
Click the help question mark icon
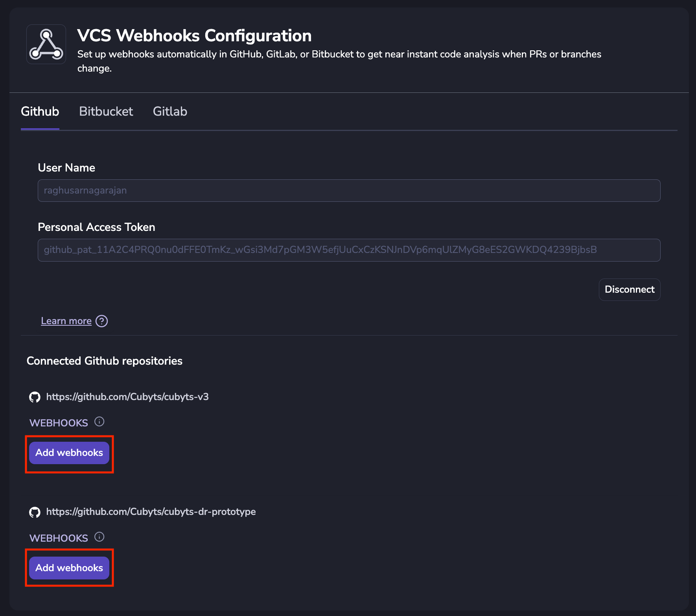(x=102, y=321)
